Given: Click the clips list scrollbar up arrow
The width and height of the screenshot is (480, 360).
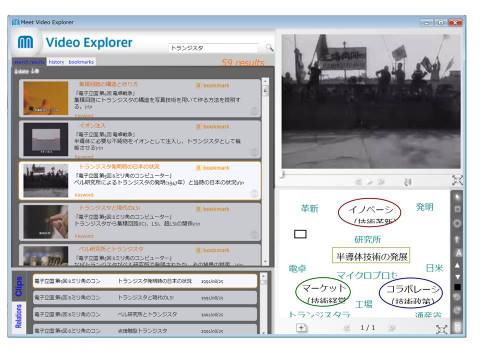Looking at the screenshot, I should 263,276.
